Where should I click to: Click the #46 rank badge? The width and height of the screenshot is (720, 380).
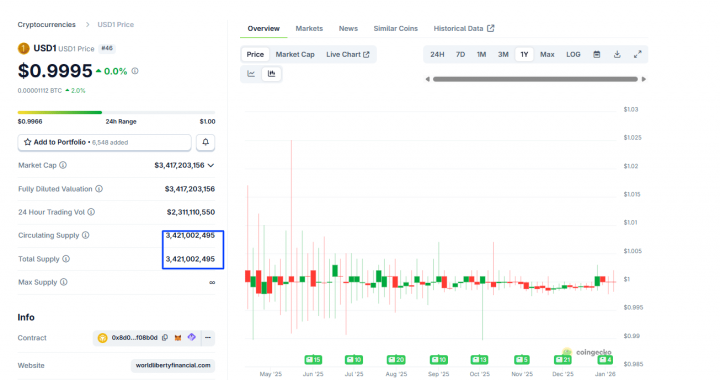click(107, 48)
